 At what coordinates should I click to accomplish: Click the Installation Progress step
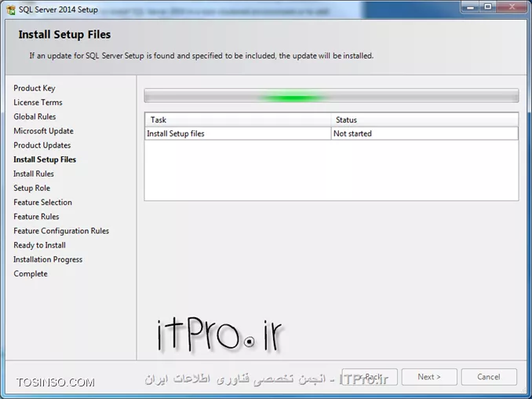[48, 259]
